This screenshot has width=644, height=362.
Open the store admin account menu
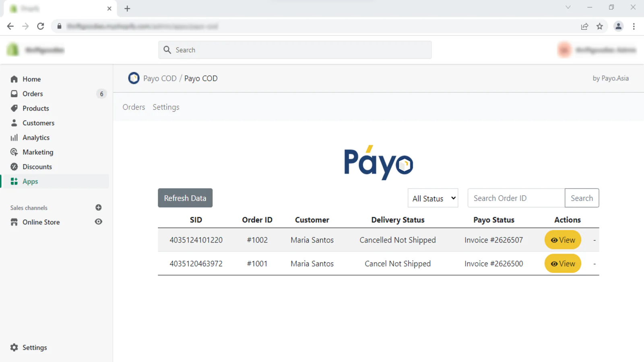tap(597, 50)
